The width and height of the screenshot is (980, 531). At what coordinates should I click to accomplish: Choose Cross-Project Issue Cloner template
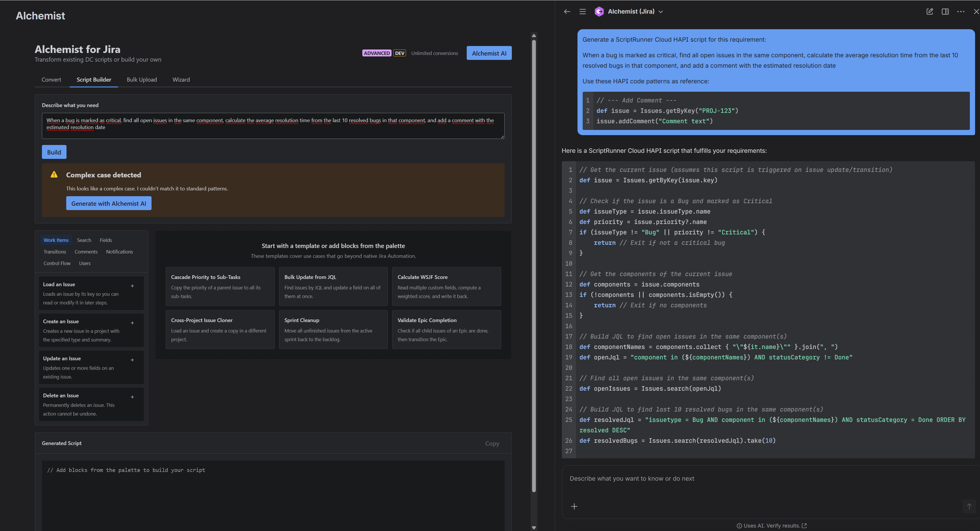click(220, 329)
